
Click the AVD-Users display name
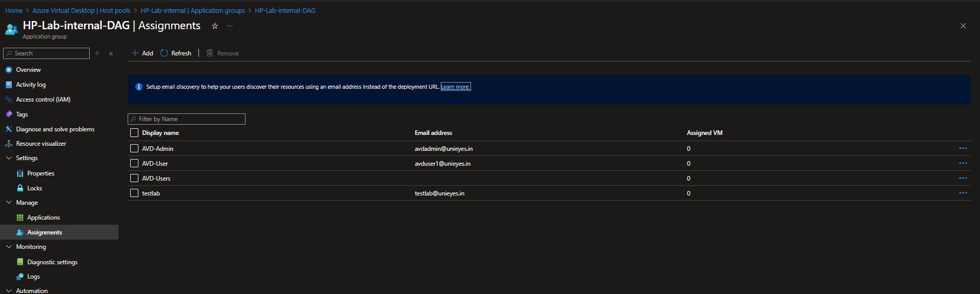[156, 179]
